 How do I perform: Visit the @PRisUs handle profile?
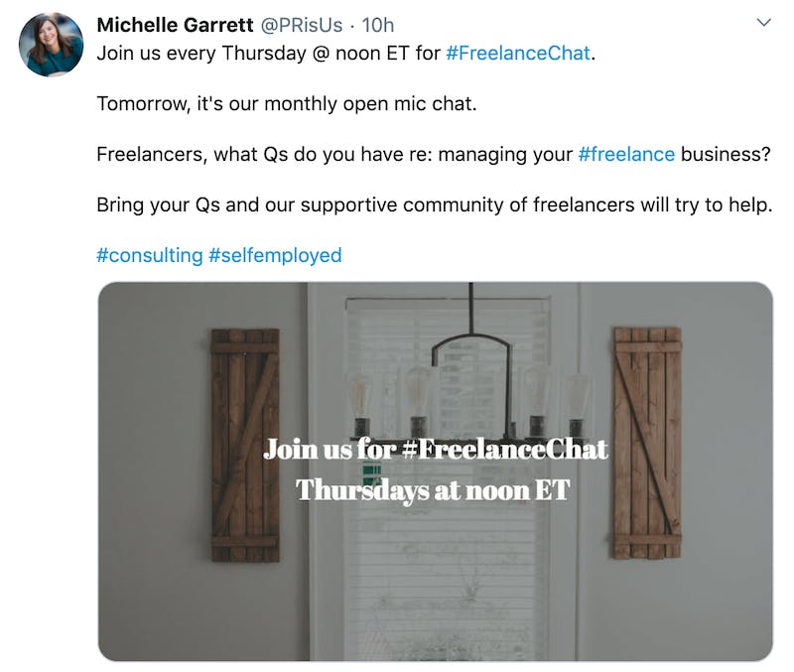[x=302, y=25]
